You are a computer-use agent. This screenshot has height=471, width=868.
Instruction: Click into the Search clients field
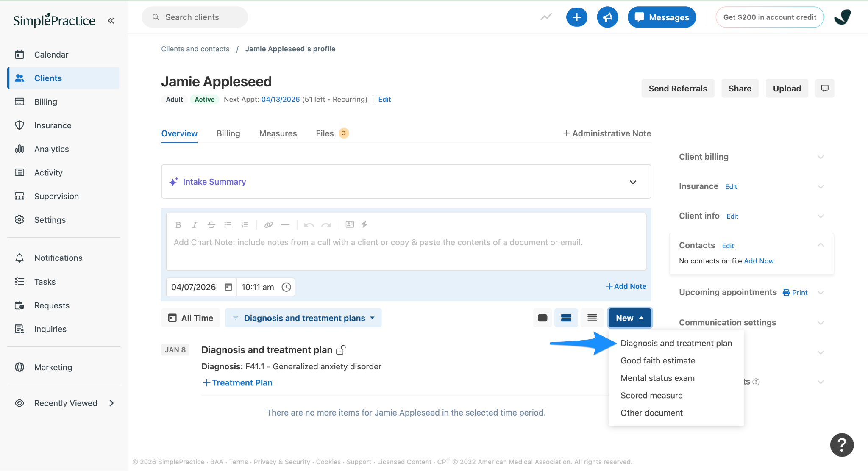(x=195, y=17)
